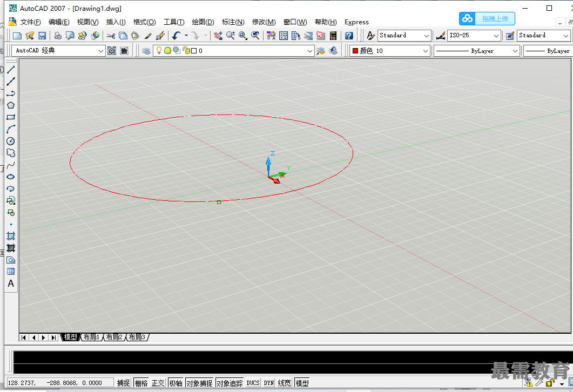Toggle 对象捕捉 object snap
Image resolution: width=573 pixels, height=392 pixels.
[199, 383]
